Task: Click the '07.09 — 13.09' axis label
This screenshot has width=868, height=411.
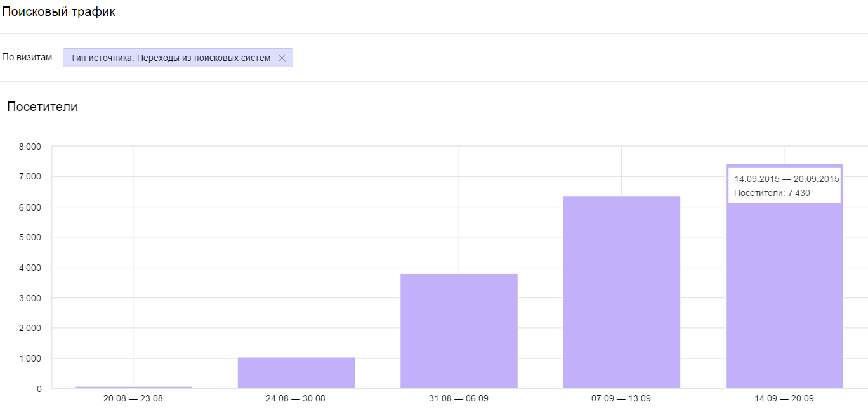Action: click(621, 399)
